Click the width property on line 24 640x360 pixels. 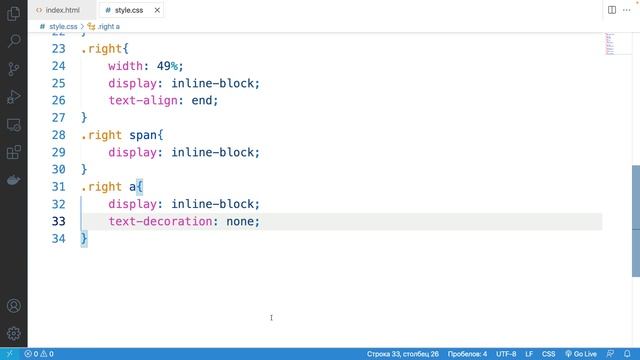(125, 66)
